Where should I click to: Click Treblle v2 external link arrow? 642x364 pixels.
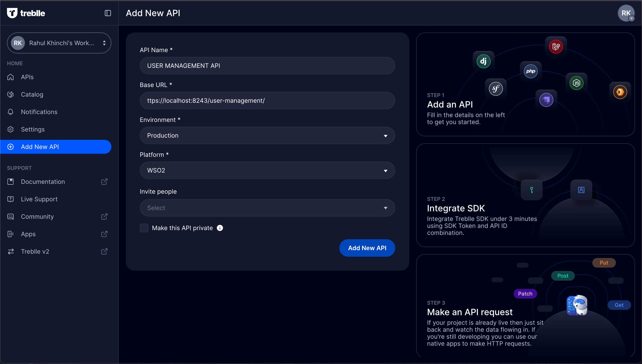pos(104,251)
